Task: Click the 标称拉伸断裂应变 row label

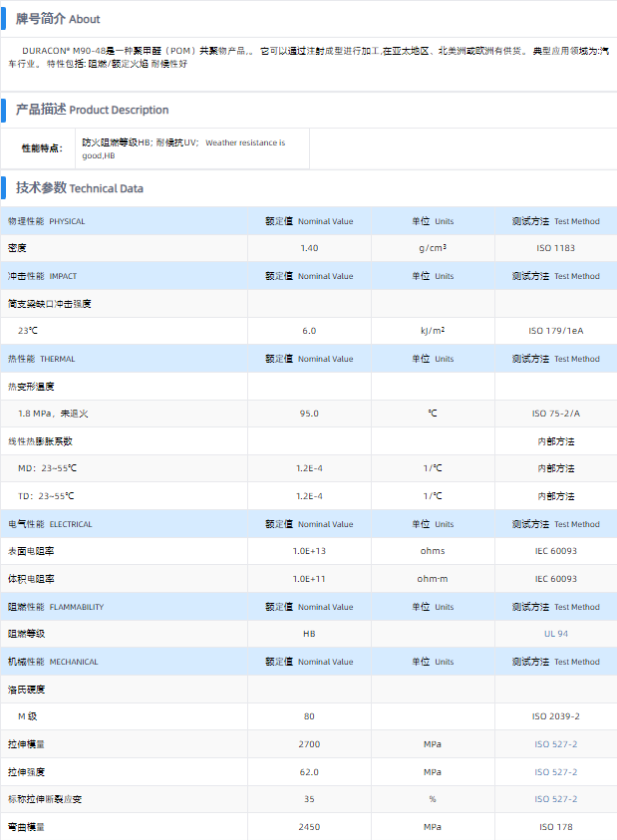Action: coord(45,799)
